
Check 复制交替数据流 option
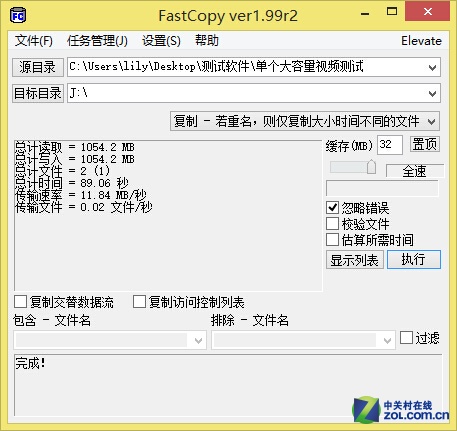pyautogui.click(x=21, y=302)
